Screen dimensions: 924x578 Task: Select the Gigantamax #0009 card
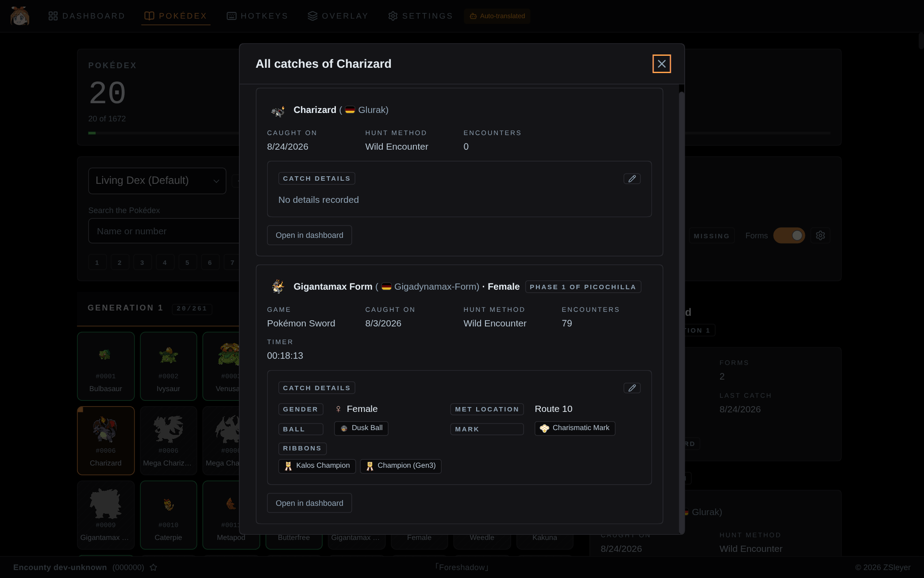click(x=106, y=515)
